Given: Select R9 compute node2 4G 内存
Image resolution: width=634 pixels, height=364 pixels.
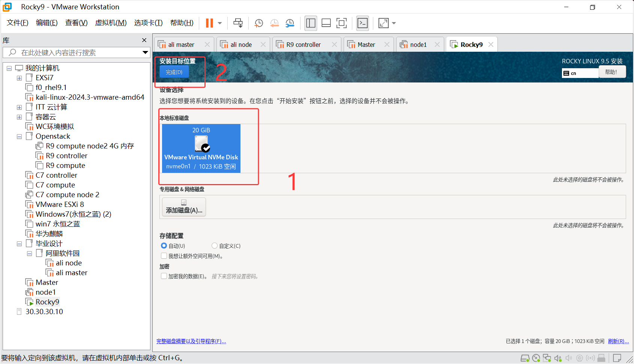Looking at the screenshot, I should point(90,146).
